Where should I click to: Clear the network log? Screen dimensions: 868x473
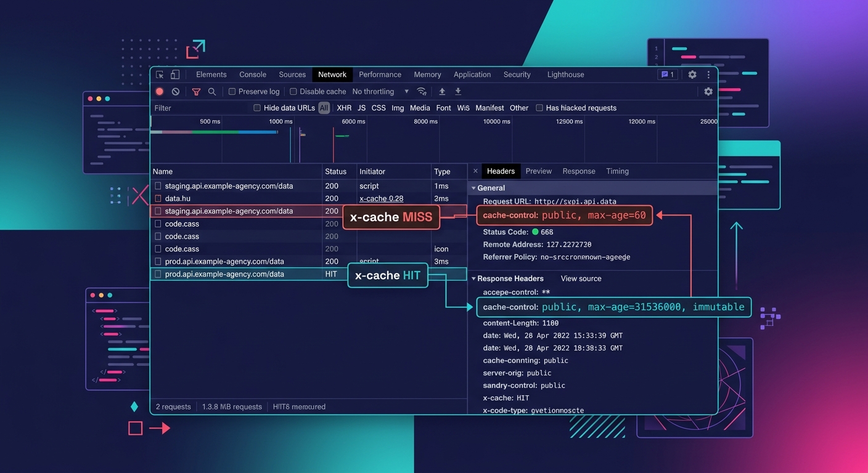point(176,91)
